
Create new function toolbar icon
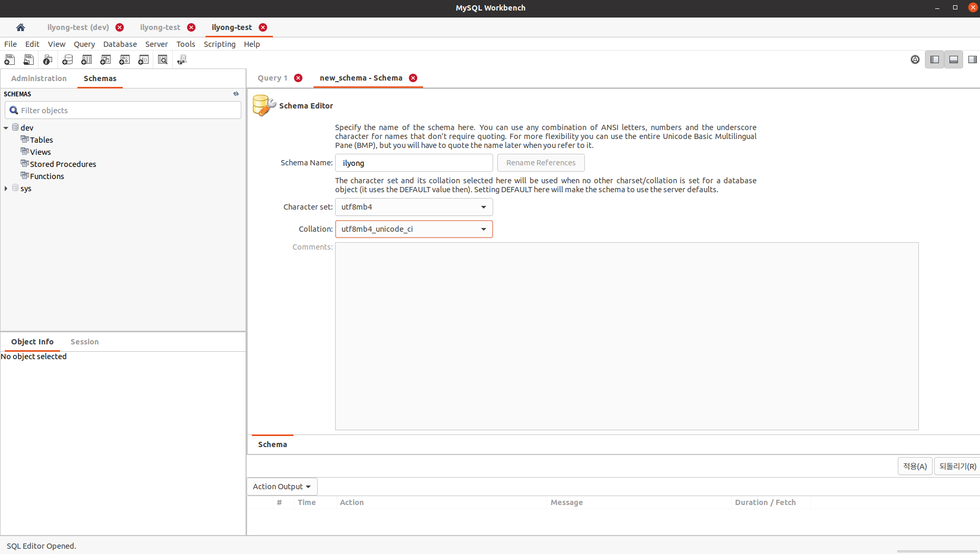(143, 60)
